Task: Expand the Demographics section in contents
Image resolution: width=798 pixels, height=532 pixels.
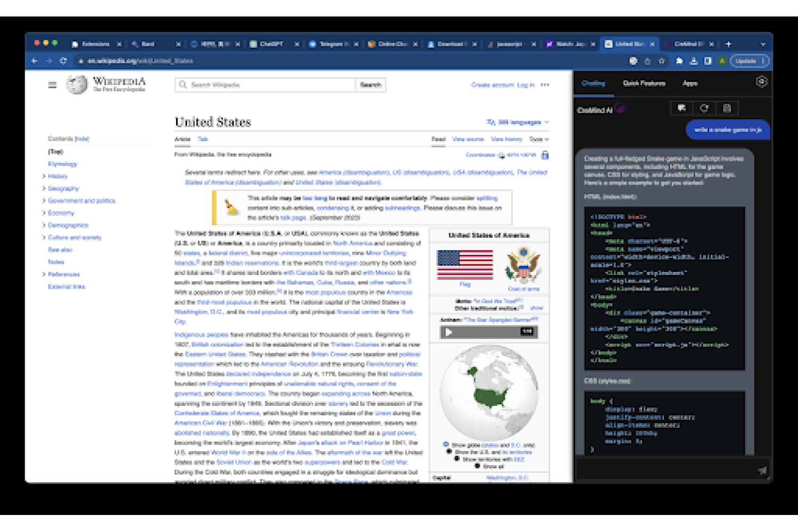Action: 44,225
